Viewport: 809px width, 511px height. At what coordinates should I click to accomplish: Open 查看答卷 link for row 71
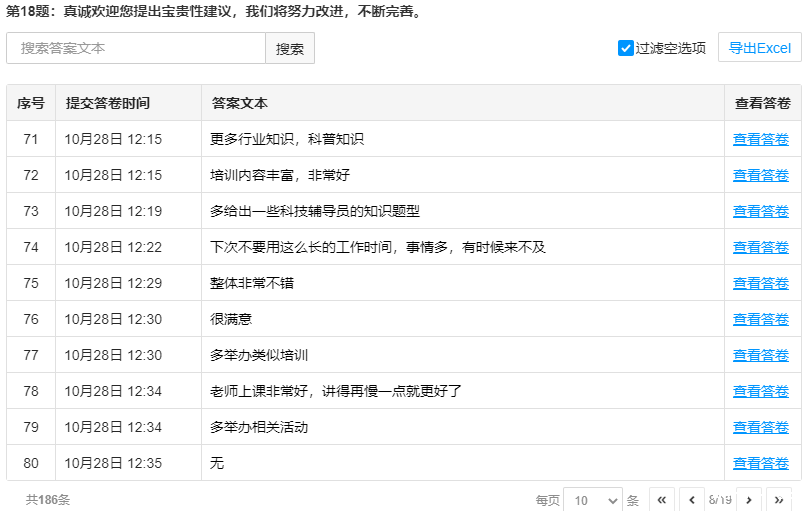[760, 139]
